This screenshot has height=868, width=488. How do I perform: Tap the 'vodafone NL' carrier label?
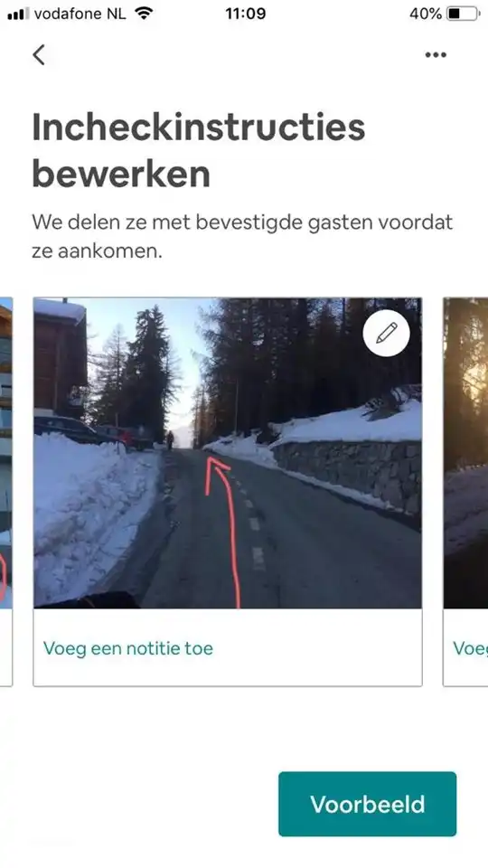[x=80, y=14]
